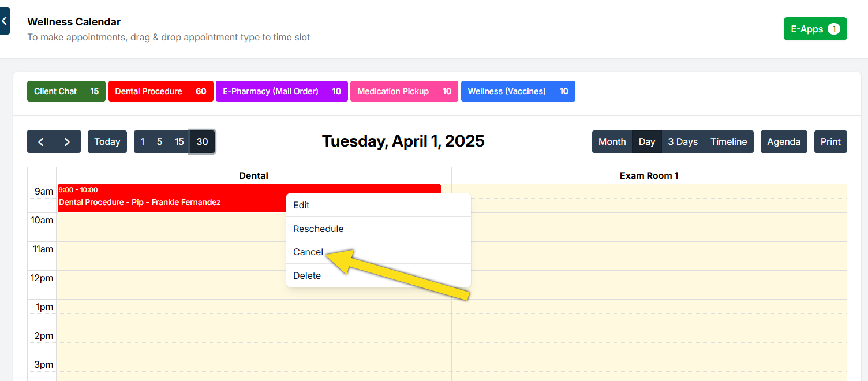Click Edit in context menu
This screenshot has width=868, height=381.
click(x=301, y=206)
